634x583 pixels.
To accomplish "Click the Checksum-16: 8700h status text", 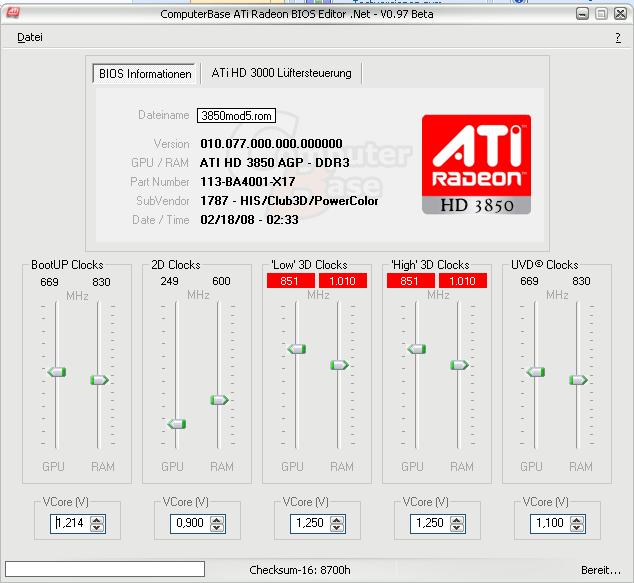I will coord(300,570).
